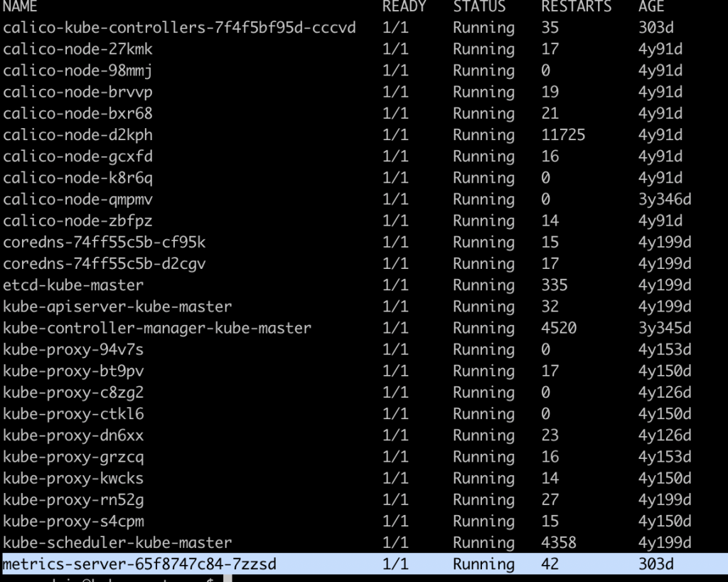Click the STATUS column header
This screenshot has height=582, width=728.
pos(479,7)
